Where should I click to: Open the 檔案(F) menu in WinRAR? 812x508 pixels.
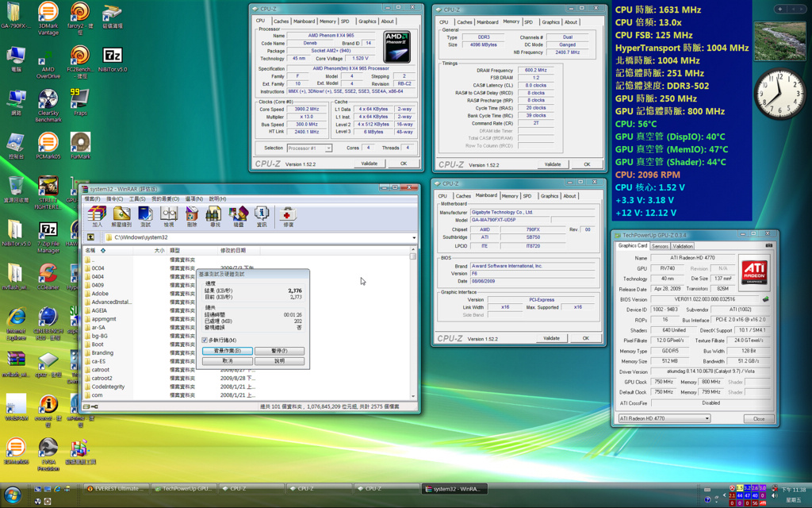[92, 198]
